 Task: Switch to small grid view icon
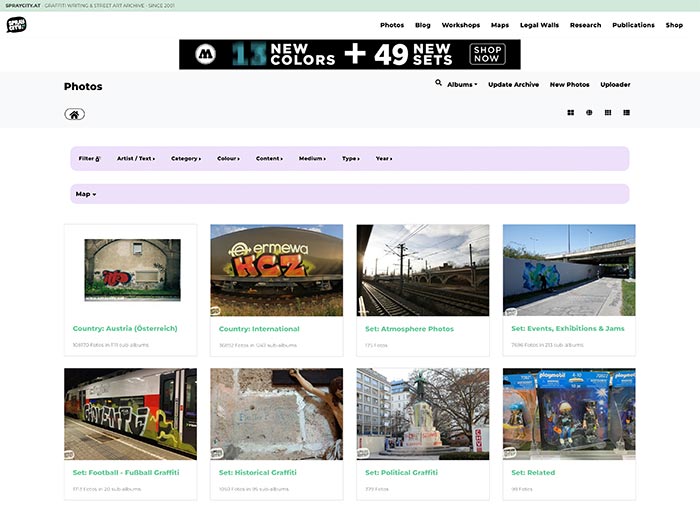pos(607,113)
